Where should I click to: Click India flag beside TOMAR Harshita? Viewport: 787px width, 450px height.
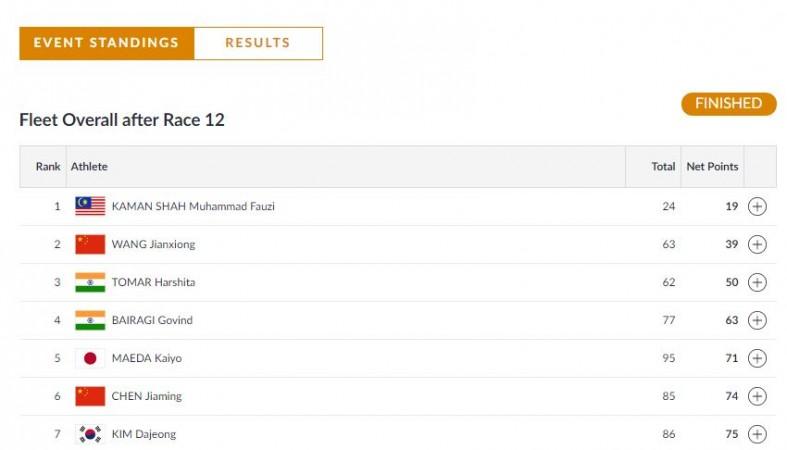coord(90,282)
